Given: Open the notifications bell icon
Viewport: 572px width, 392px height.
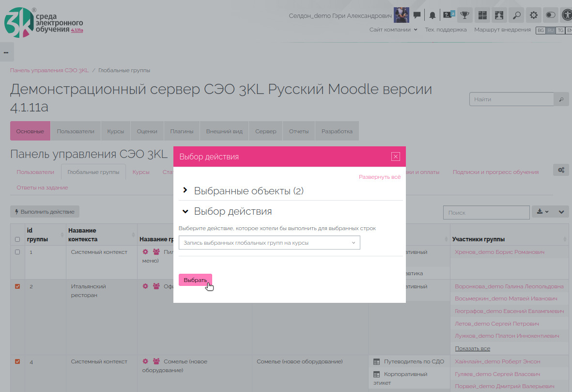Looking at the screenshot, I should pos(433,16).
